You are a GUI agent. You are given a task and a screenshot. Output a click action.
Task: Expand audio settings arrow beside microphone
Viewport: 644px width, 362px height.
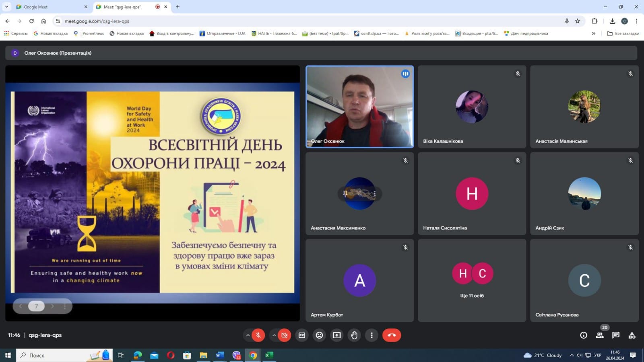(x=248, y=335)
